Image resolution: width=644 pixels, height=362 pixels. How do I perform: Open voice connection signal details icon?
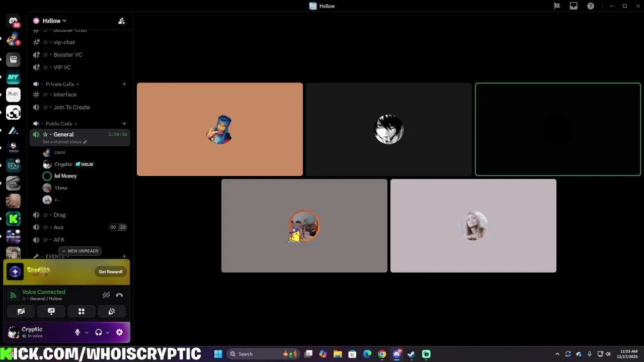tap(13, 295)
